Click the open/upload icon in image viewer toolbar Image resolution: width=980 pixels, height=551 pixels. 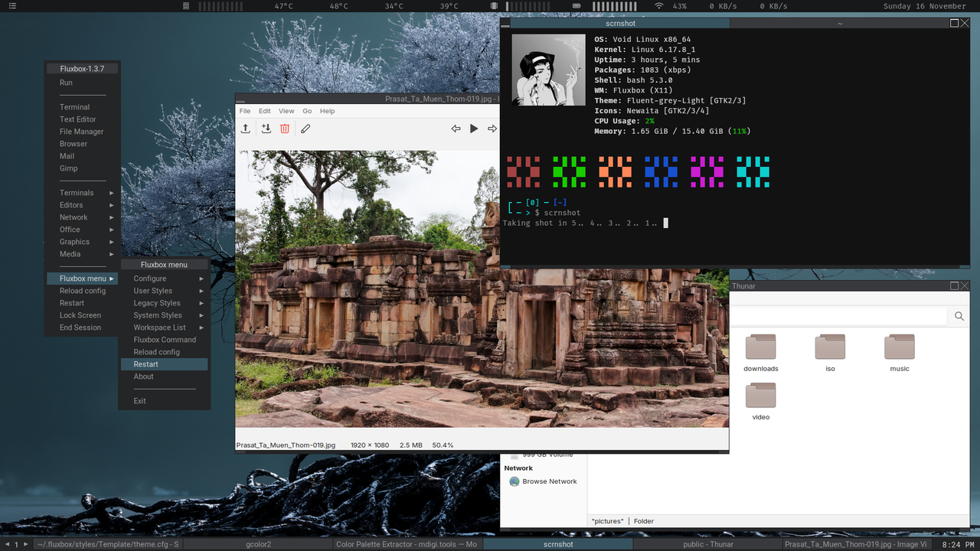(x=245, y=129)
